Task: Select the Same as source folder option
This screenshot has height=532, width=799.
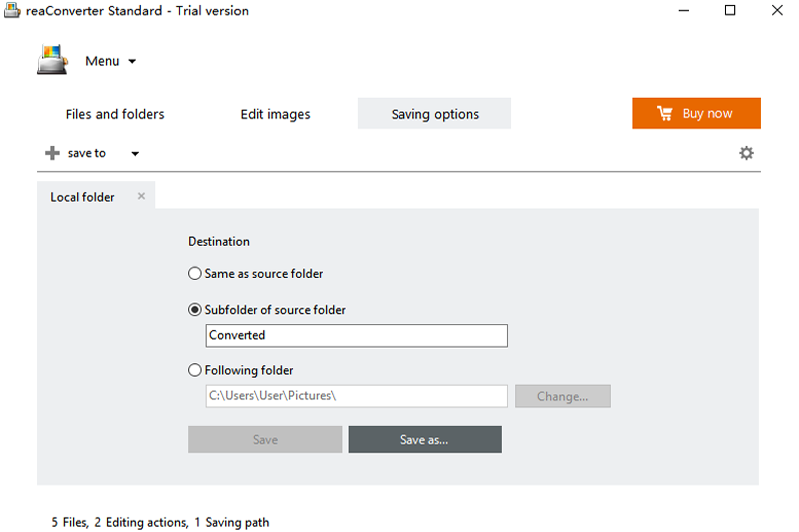Action: point(195,273)
